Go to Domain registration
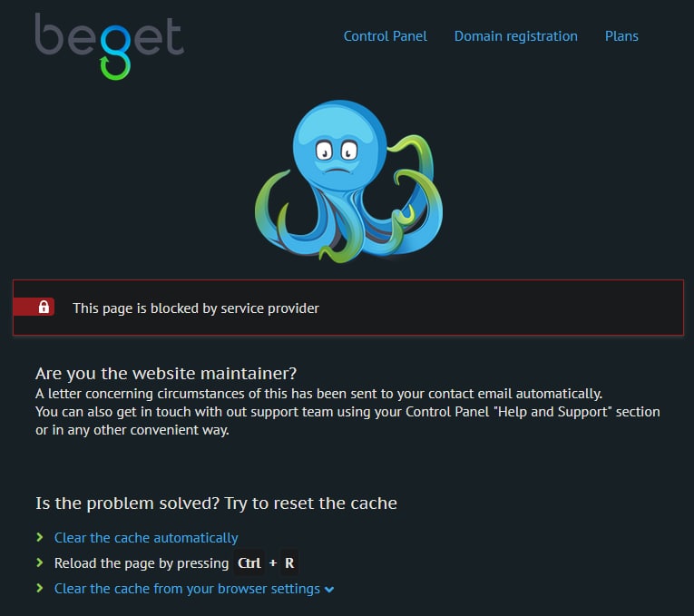Screen dimensions: 694x616 [515, 36]
